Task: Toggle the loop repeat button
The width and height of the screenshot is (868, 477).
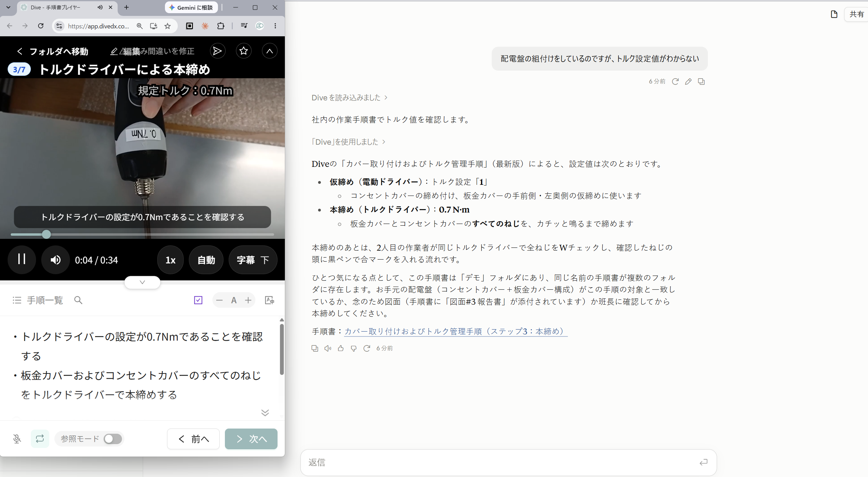Action: pyautogui.click(x=40, y=439)
